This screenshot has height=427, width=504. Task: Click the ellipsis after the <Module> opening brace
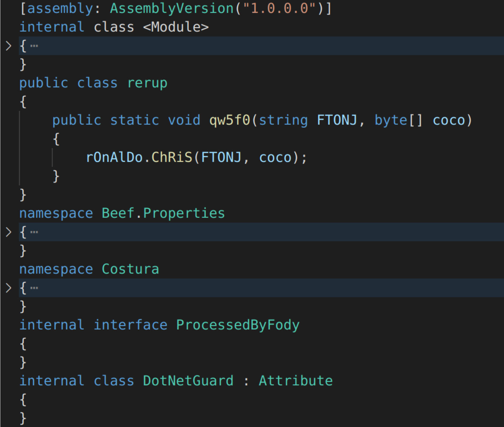34,46
